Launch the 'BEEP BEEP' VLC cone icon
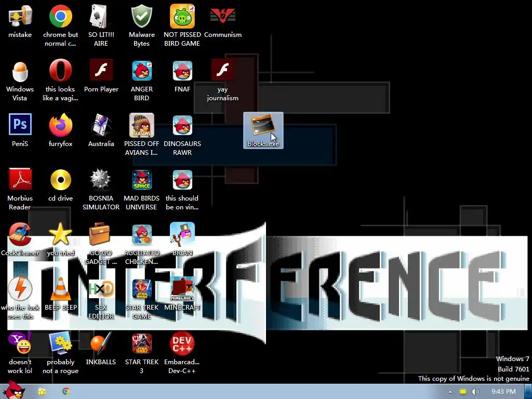532x399 pixels. pos(60,289)
